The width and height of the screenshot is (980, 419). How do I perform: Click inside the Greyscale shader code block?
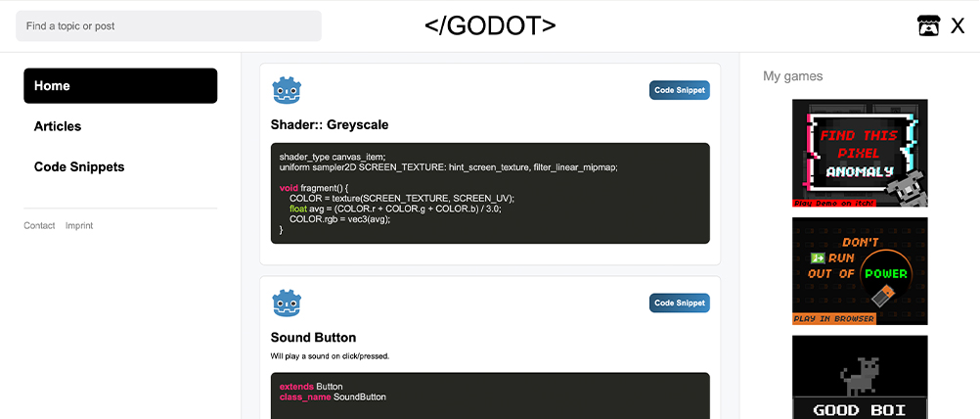click(490, 193)
